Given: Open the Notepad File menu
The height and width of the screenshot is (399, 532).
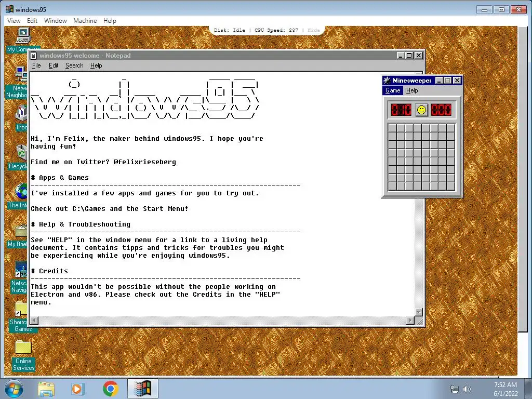Looking at the screenshot, I should tap(36, 65).
